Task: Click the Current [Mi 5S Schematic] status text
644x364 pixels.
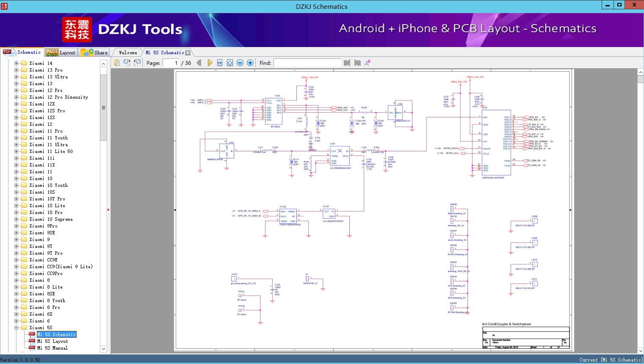Action: [x=611, y=360]
